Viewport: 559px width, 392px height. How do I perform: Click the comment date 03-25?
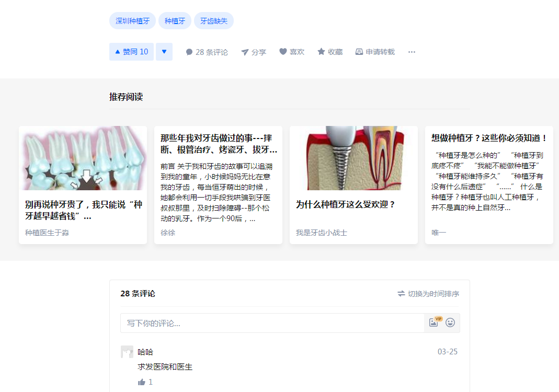448,352
